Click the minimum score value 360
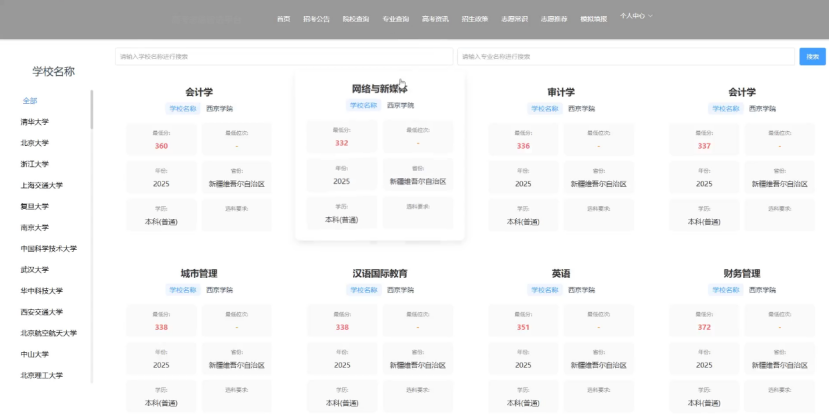The height and width of the screenshot is (415, 829). tap(161, 146)
